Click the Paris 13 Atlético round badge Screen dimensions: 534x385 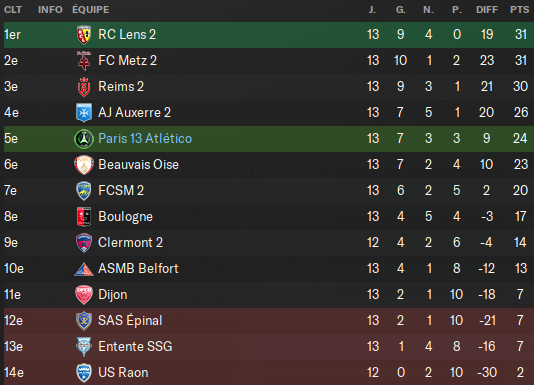point(84,139)
